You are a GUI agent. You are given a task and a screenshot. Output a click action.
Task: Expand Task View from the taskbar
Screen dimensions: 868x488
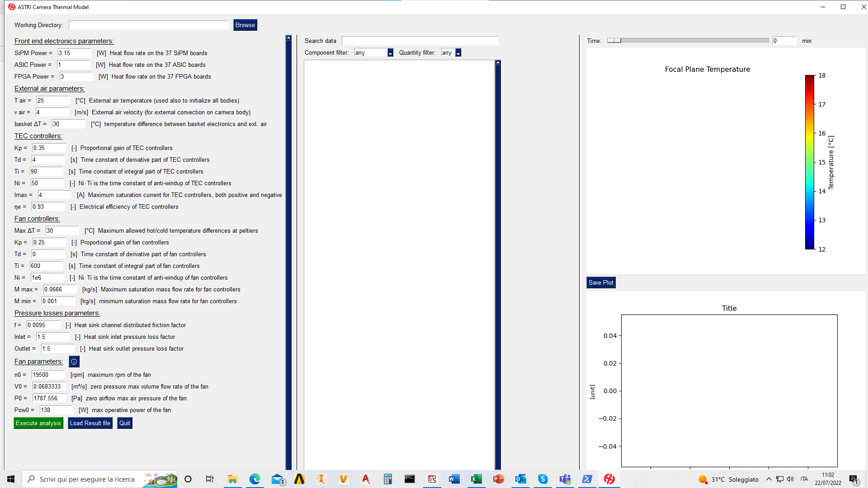coord(209,479)
